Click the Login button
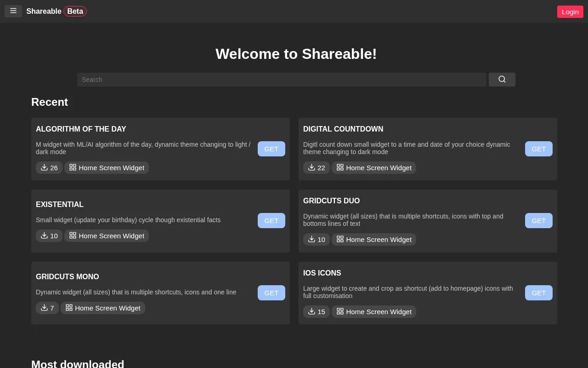 [570, 12]
